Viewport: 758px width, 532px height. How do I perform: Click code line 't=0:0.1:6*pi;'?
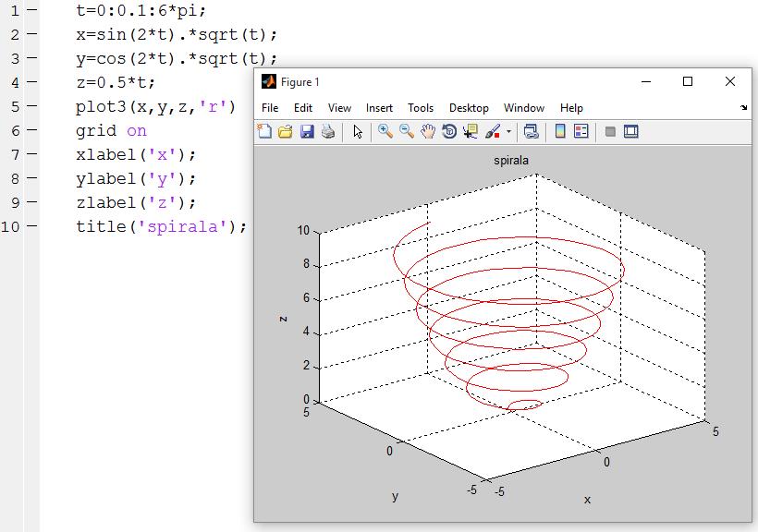click(x=141, y=11)
